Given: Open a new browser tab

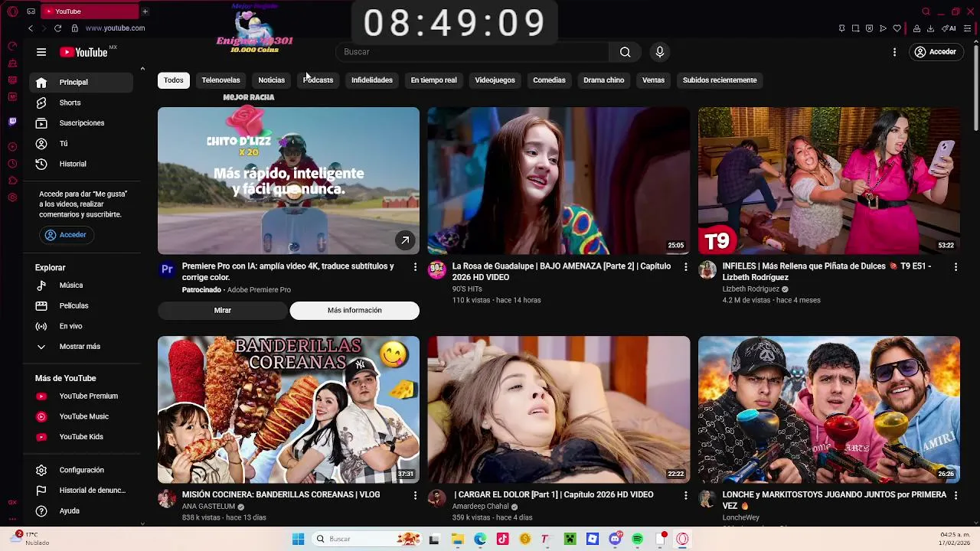Looking at the screenshot, I should pos(145,11).
